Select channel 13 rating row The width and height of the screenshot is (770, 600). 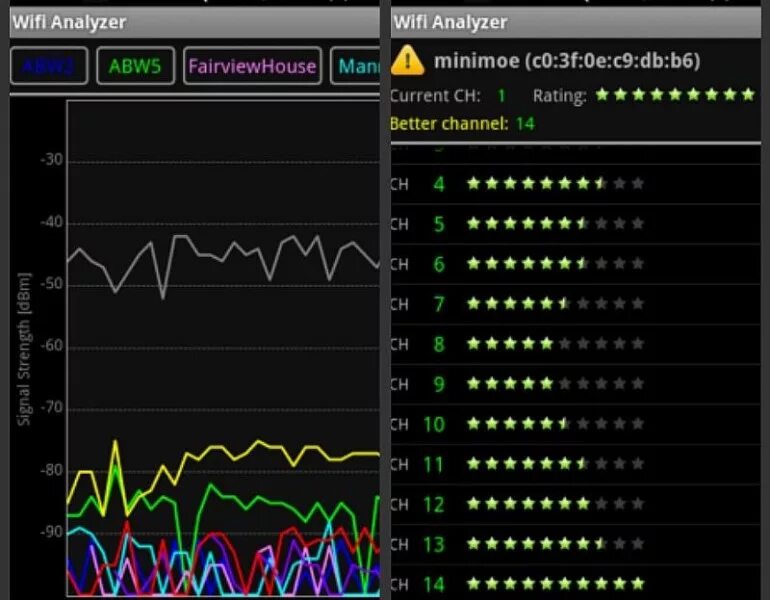click(x=576, y=545)
